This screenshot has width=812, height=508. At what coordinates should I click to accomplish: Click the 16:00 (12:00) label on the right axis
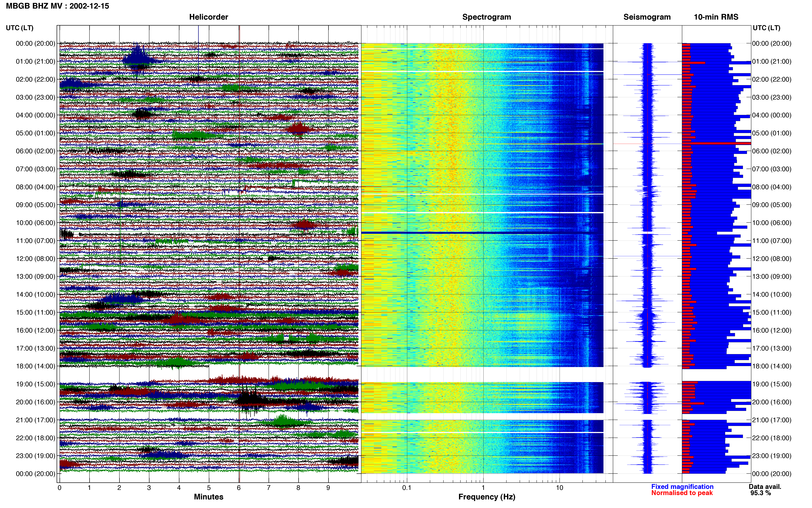pyautogui.click(x=772, y=330)
